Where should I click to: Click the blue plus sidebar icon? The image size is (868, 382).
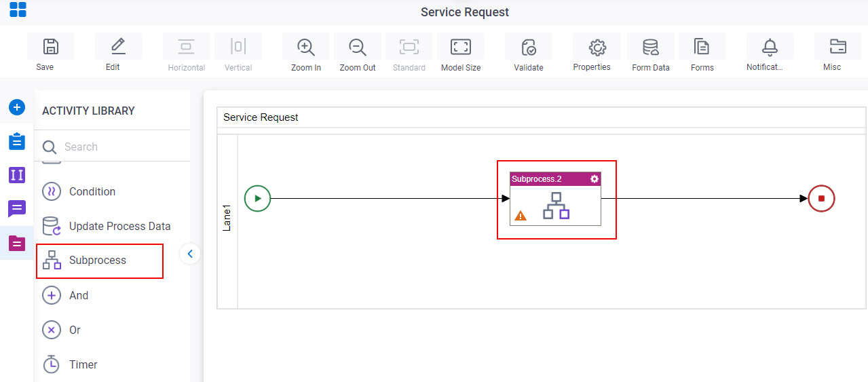[x=17, y=107]
